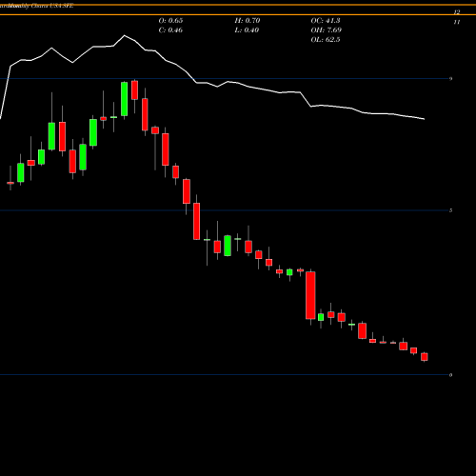Click the 11 price axis label
Viewport: 476px width, 476px height.
click(456, 22)
